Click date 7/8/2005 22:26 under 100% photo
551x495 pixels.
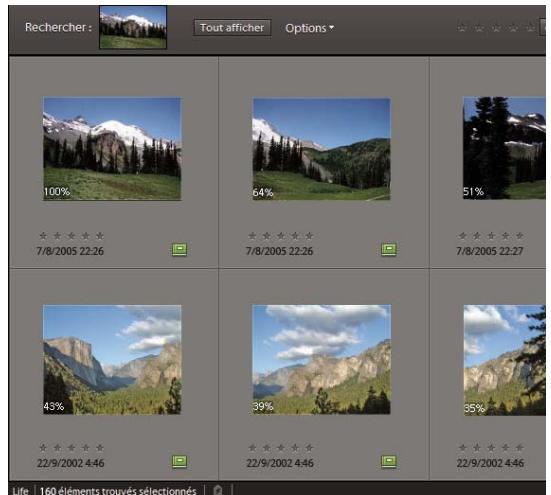tap(70, 251)
